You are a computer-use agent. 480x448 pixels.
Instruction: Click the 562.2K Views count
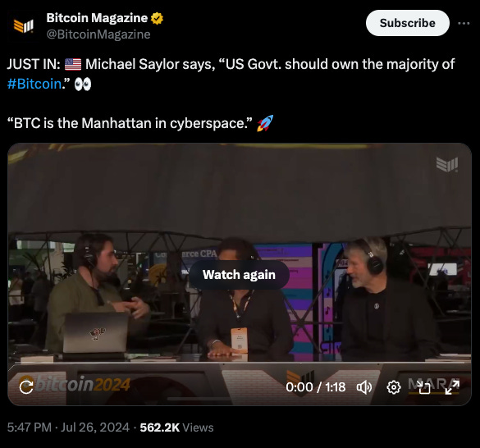pos(176,427)
